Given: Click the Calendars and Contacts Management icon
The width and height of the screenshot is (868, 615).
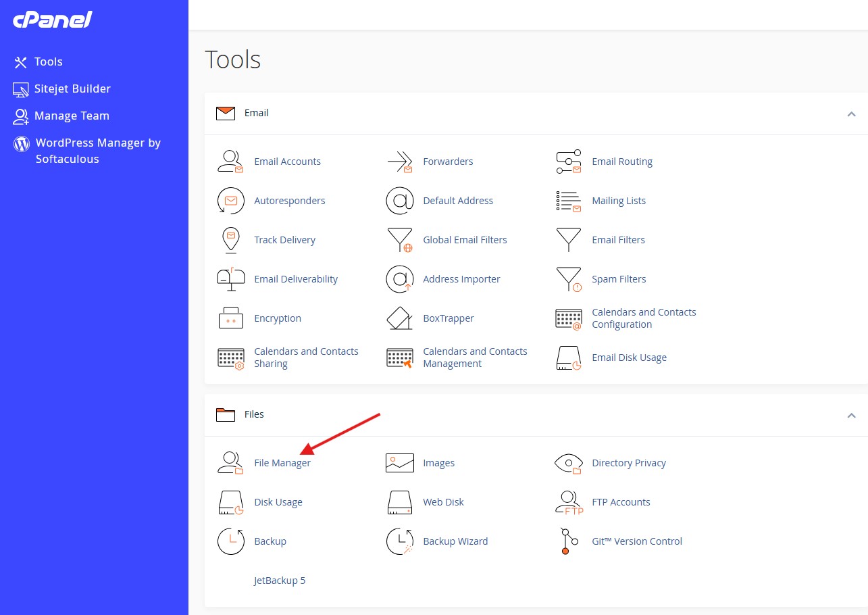Looking at the screenshot, I should (399, 358).
